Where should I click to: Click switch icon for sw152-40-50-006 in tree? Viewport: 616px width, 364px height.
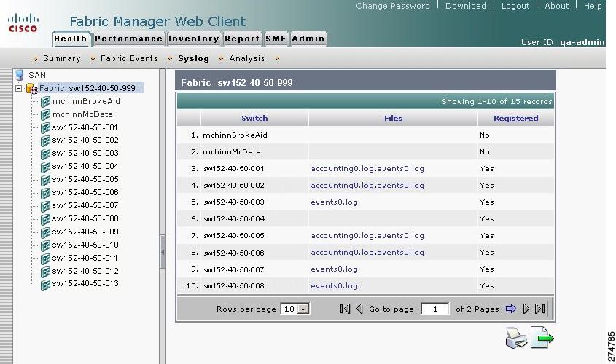(45, 193)
